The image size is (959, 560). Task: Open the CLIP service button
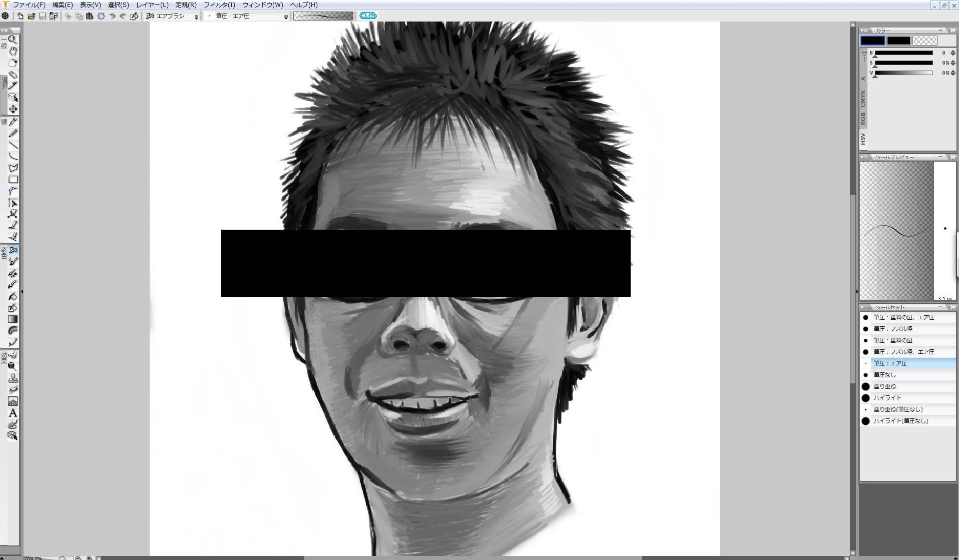368,16
